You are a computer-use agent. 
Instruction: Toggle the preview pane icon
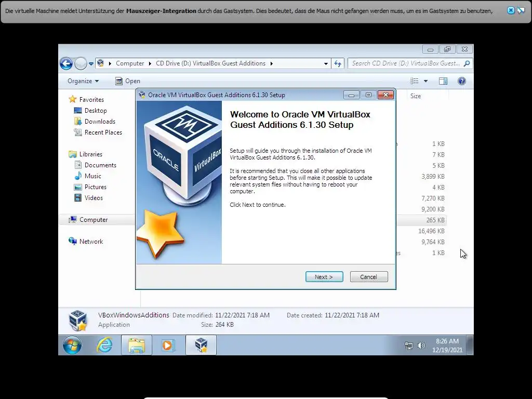click(443, 81)
